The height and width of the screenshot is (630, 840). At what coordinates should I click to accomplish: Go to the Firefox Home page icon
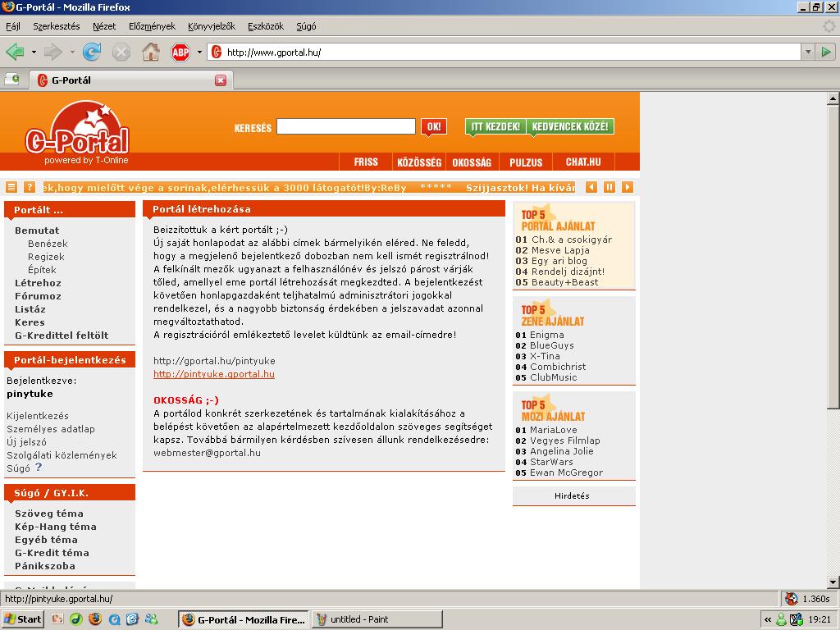151,52
